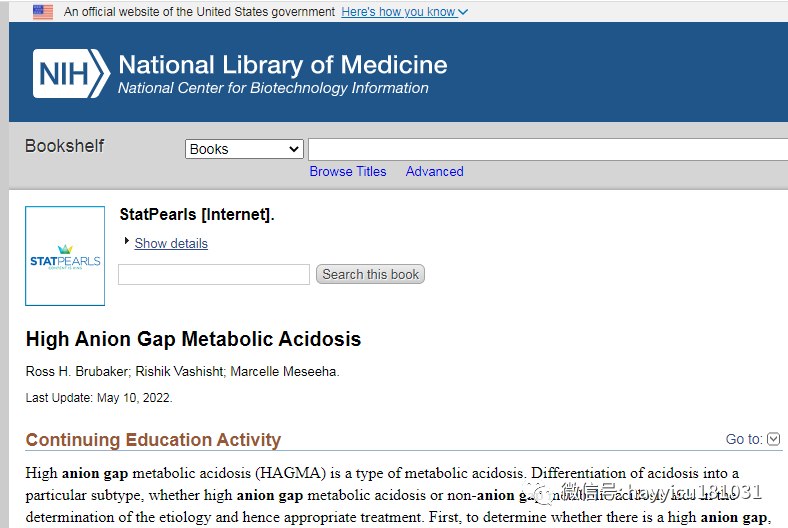Open the Browse Titles link

click(x=348, y=171)
